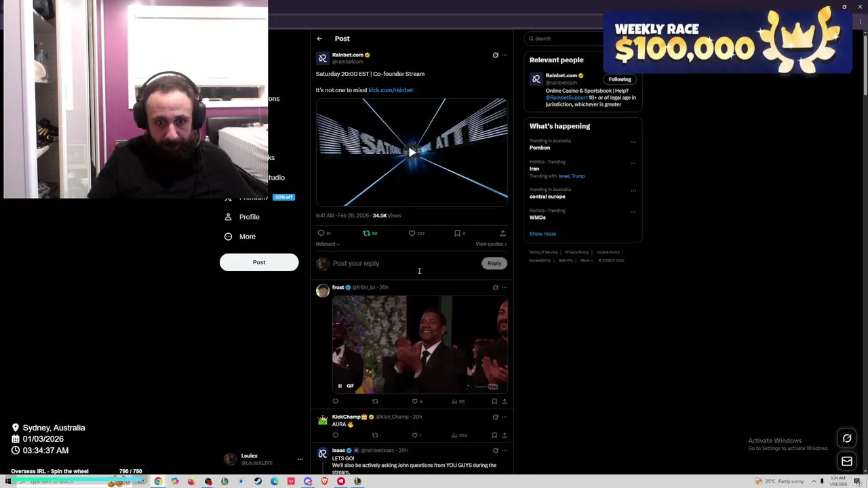This screenshot has height=488, width=868.
Task: Open three-dot menu on KickChamp's reply
Action: coord(504,417)
